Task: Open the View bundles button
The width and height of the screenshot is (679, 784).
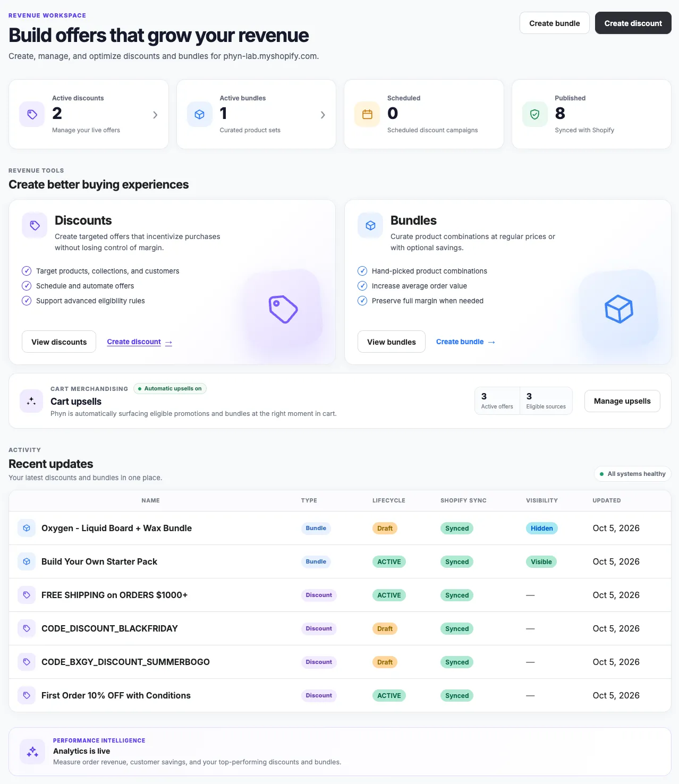Action: 392,342
